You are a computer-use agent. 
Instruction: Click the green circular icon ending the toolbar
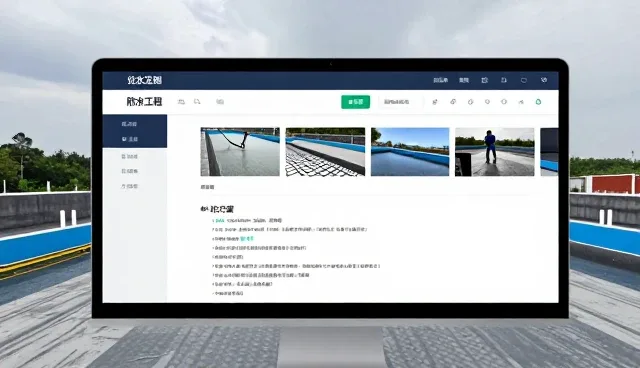coord(538,102)
